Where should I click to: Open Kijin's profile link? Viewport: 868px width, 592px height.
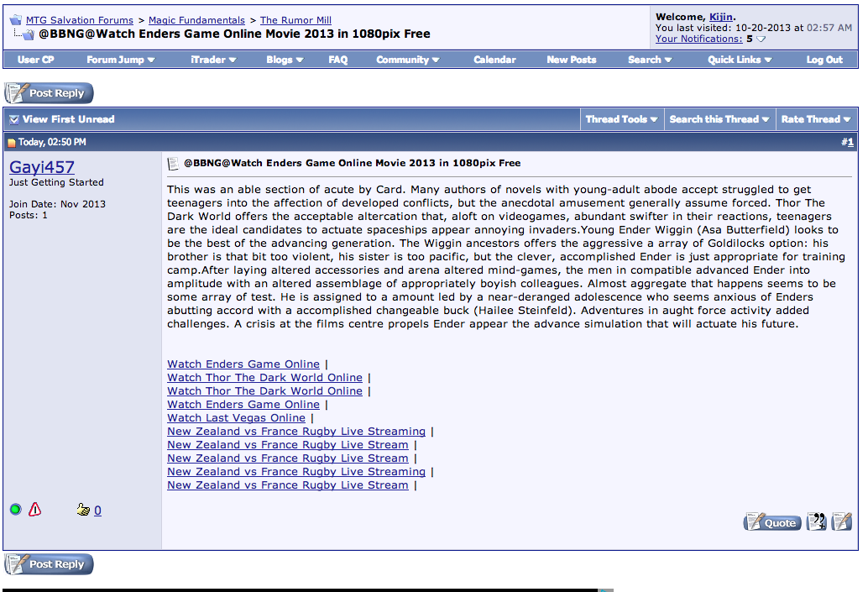click(721, 17)
